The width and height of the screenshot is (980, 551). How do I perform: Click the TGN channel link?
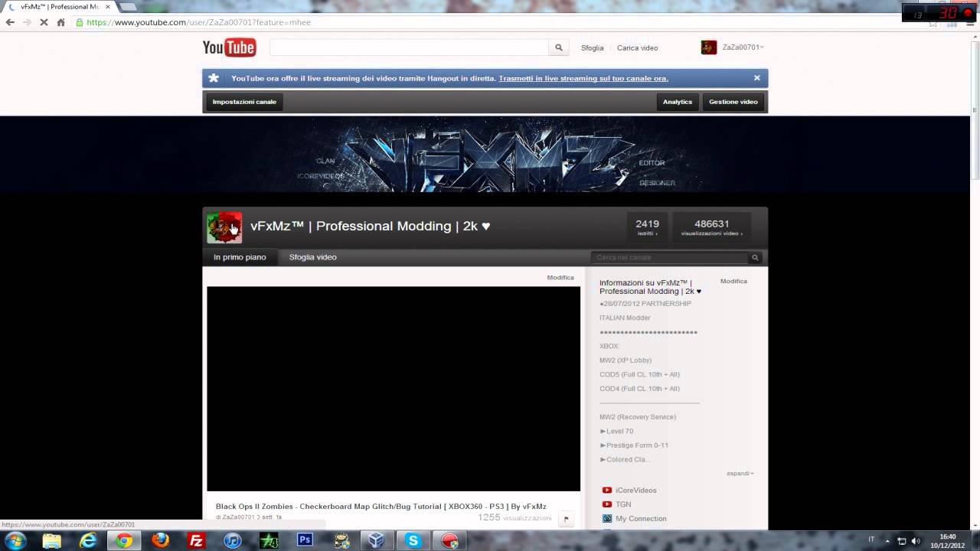click(x=623, y=504)
